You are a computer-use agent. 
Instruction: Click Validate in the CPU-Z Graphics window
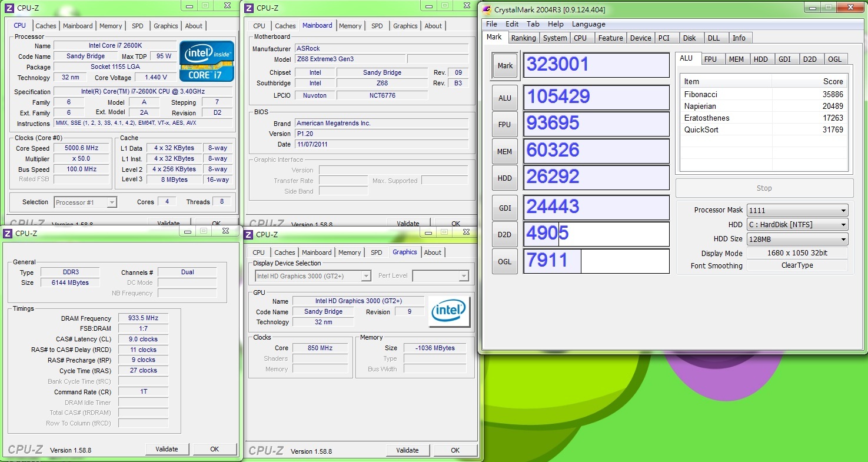[x=407, y=450]
